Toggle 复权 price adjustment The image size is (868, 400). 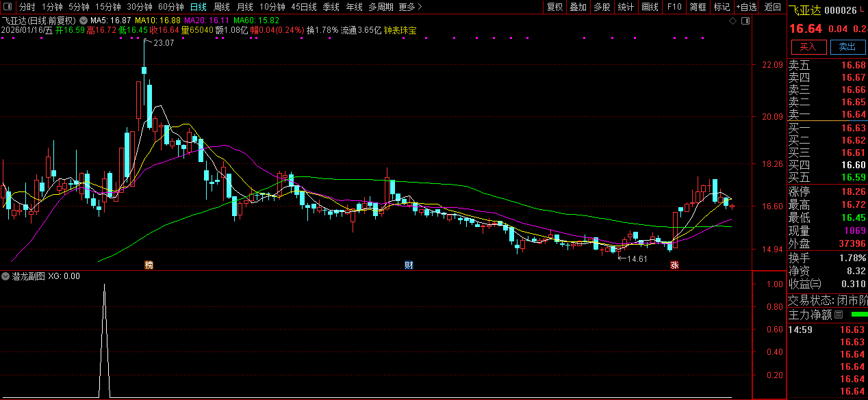click(554, 7)
